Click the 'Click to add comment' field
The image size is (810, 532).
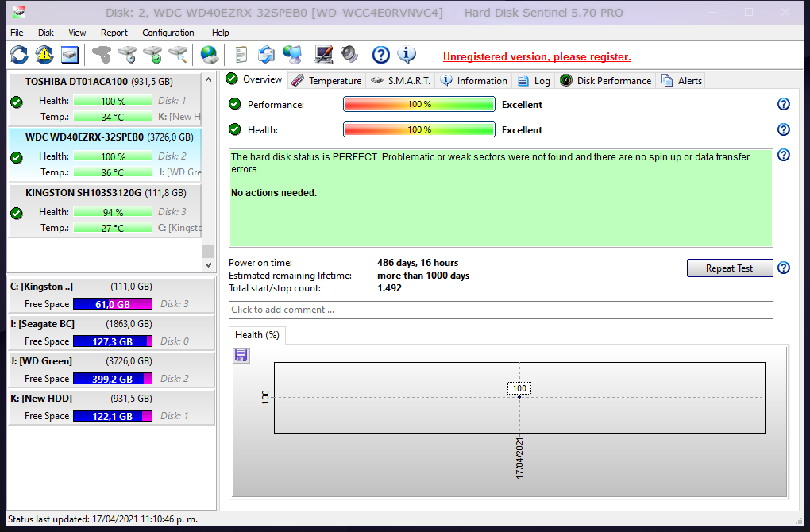click(x=500, y=310)
